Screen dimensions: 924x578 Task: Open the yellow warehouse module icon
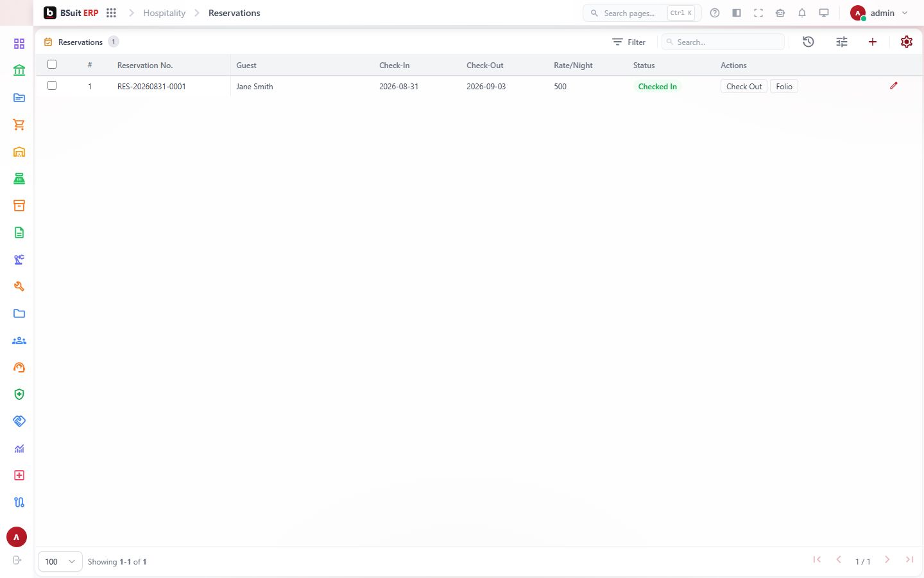click(19, 152)
